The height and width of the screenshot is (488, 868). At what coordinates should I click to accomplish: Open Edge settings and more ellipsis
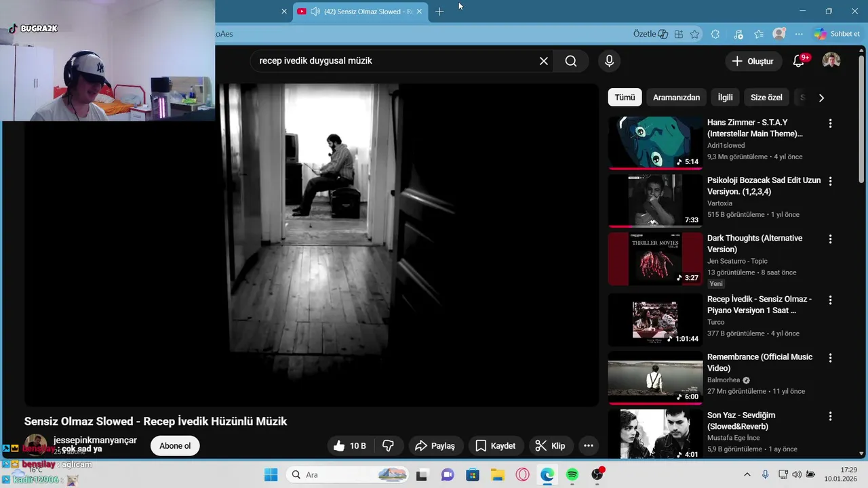click(799, 34)
